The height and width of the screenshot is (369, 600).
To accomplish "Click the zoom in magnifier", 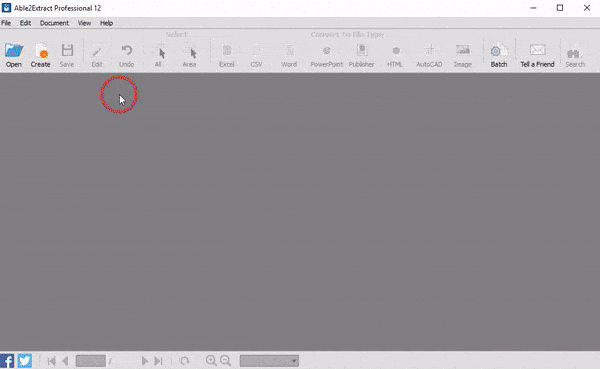I will tap(211, 360).
